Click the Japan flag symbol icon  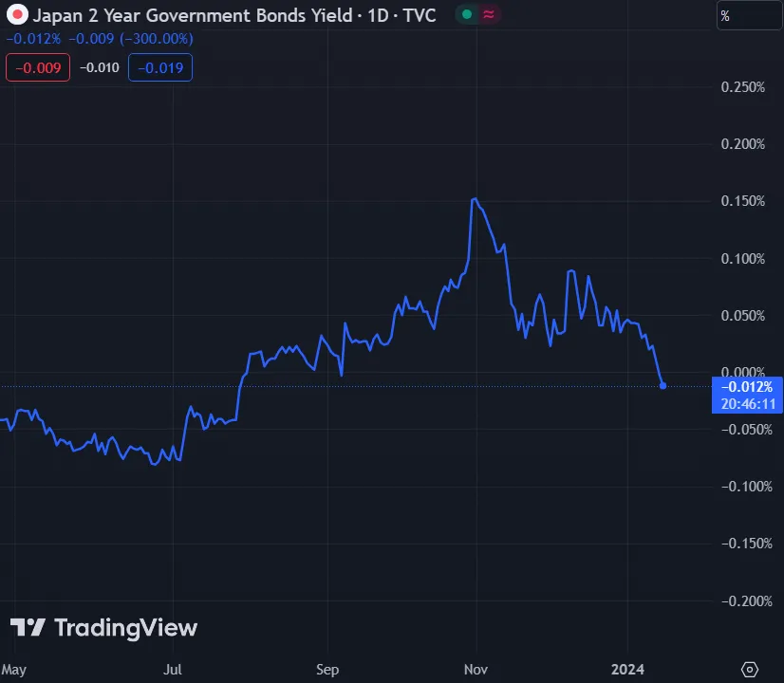(16, 15)
